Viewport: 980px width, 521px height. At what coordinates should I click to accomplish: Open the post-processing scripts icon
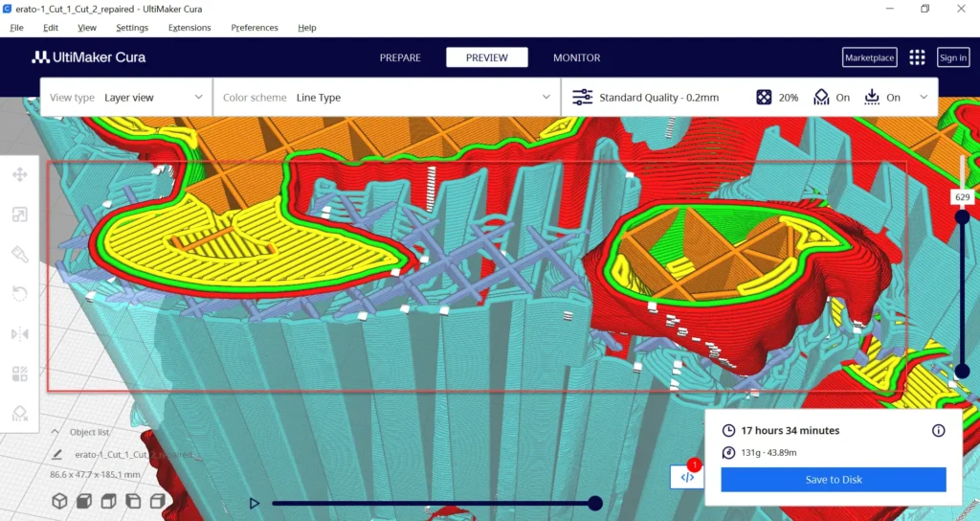[687, 477]
